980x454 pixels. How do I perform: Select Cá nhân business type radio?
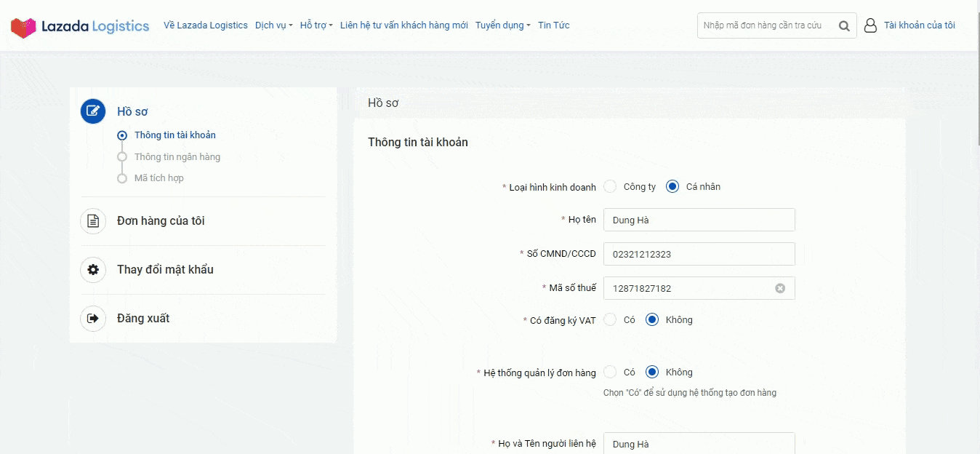[x=672, y=186]
